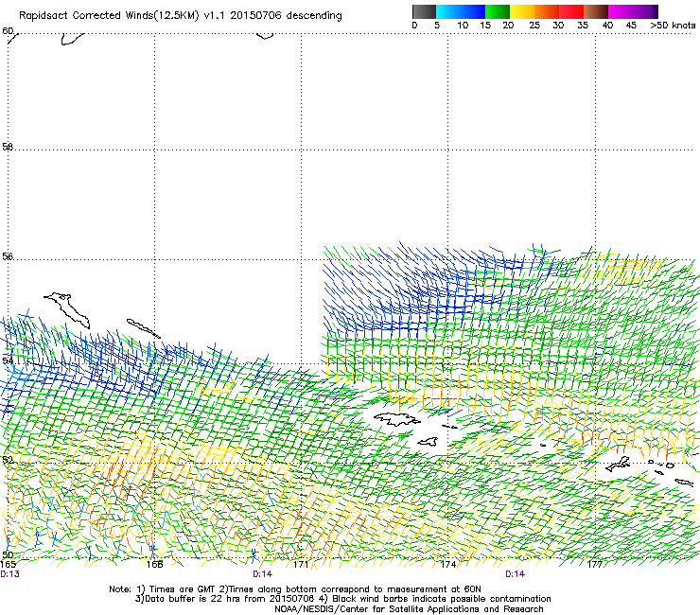
Task: Click the gray 0-5 knots legend swatch
Action: (x=424, y=11)
